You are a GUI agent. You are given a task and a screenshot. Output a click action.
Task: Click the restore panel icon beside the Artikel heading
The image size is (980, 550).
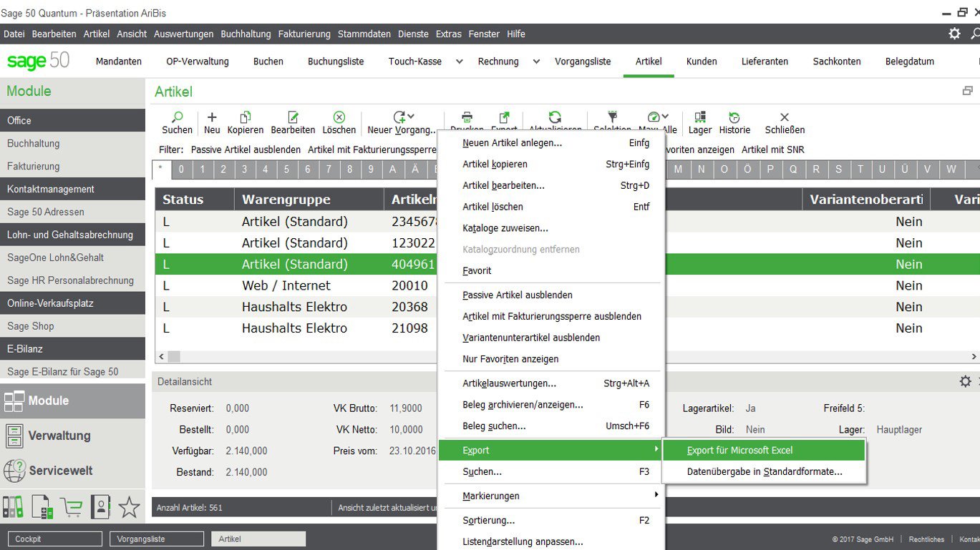click(x=967, y=91)
